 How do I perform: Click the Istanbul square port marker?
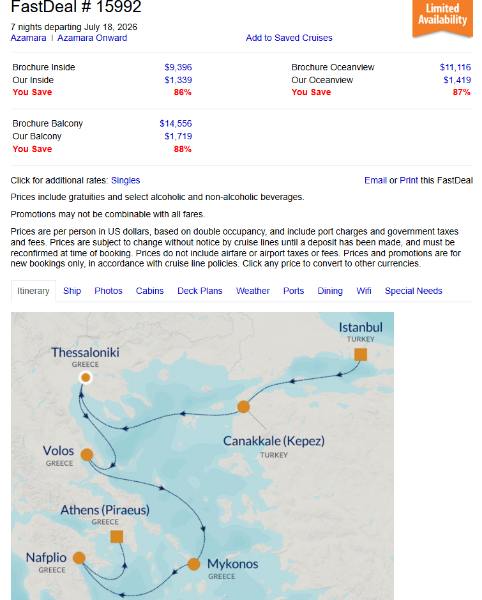point(360,354)
